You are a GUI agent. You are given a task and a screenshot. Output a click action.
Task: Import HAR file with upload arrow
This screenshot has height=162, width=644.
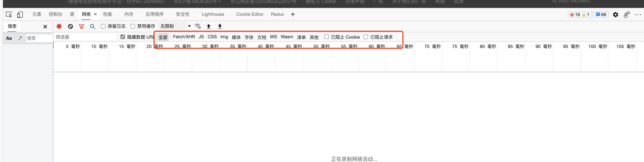coord(209,26)
